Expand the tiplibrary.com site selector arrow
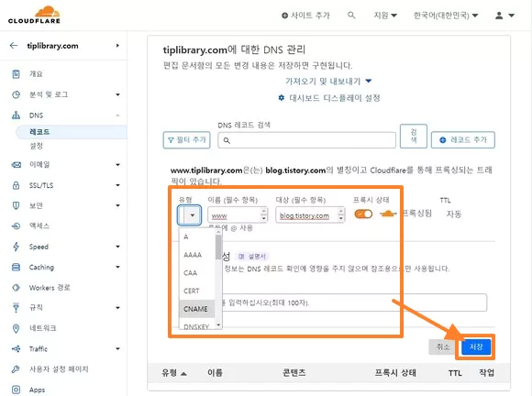 click(x=117, y=46)
